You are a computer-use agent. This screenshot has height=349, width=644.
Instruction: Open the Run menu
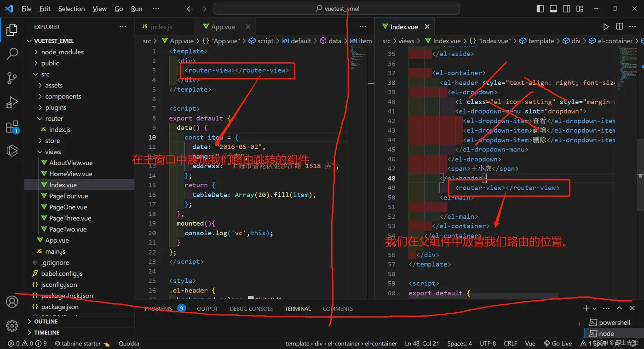[x=137, y=9]
